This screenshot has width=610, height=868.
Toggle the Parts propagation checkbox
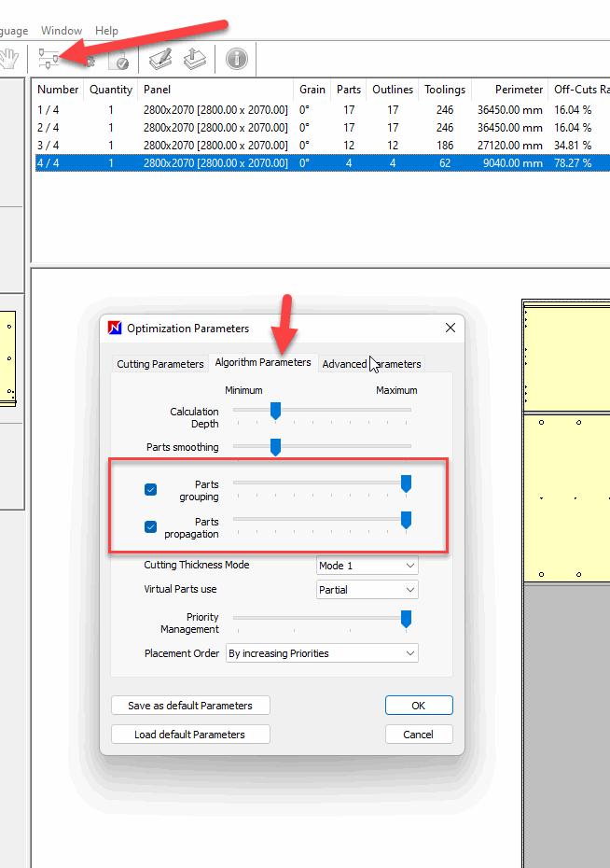click(x=150, y=526)
